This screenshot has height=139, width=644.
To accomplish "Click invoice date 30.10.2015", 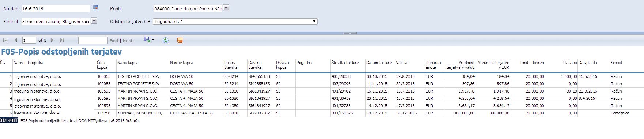I will [377, 76].
